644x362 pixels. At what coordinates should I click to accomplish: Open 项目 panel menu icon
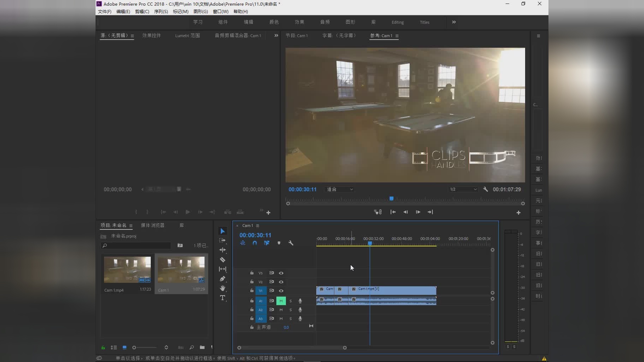click(131, 226)
